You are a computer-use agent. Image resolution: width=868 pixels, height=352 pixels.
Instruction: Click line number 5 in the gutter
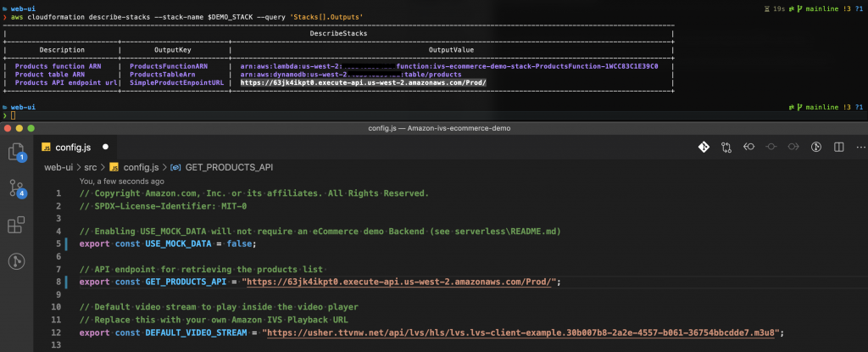coord(58,243)
